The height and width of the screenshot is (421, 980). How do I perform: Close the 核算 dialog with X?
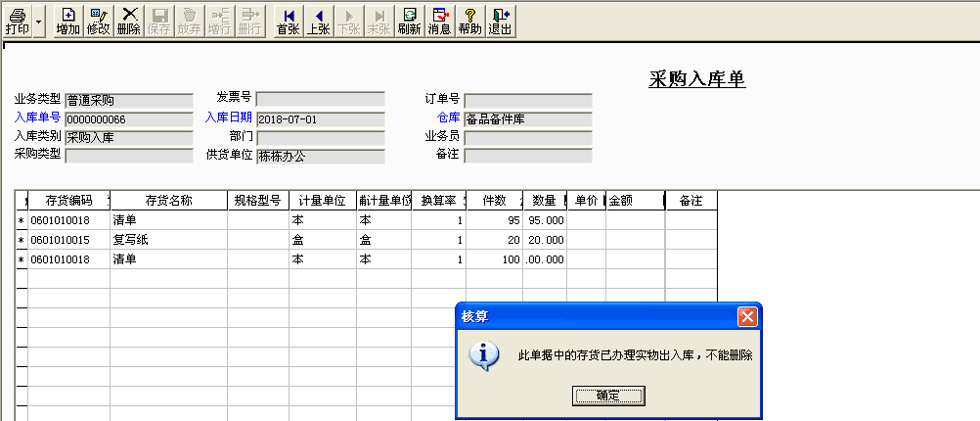tap(747, 316)
